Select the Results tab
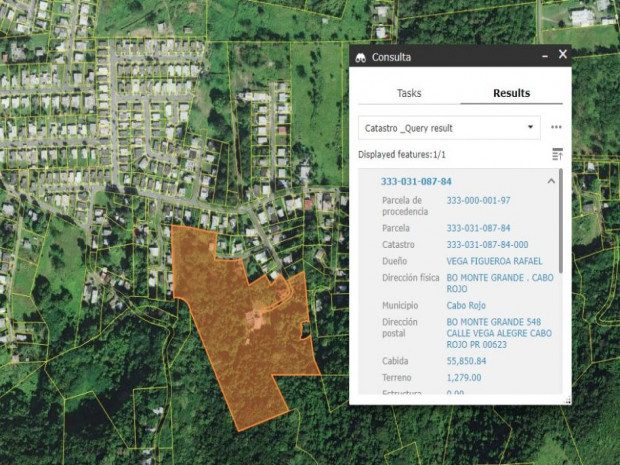620x465 pixels. [511, 93]
